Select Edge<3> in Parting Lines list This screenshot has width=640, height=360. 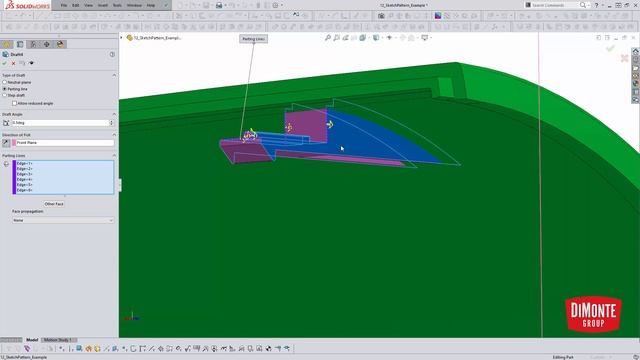point(24,174)
